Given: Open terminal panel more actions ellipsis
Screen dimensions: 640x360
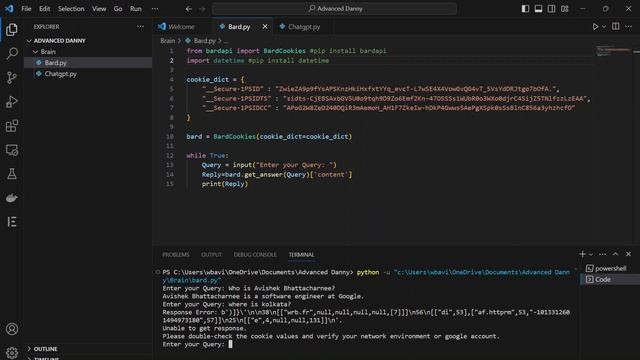Looking at the screenshot, I should coord(602,254).
